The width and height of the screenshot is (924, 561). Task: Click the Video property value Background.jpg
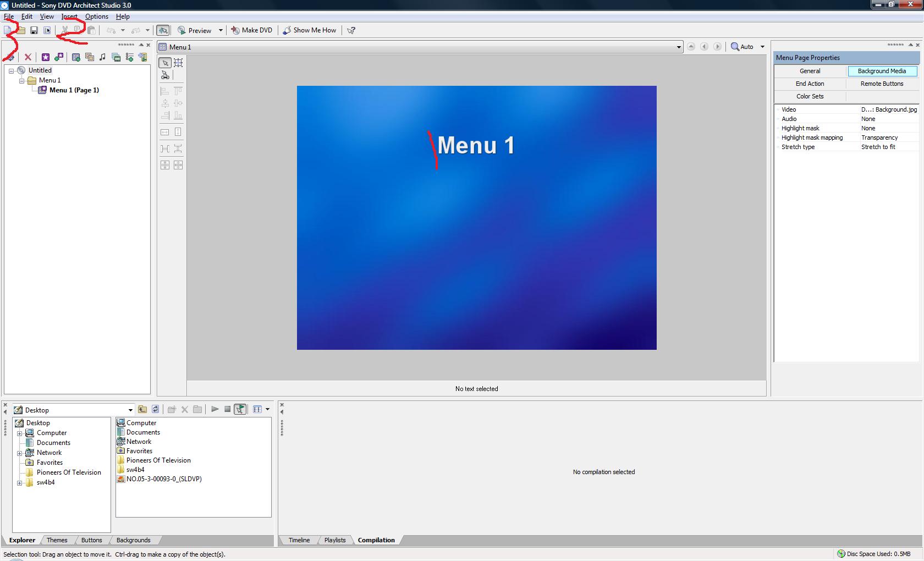point(889,109)
